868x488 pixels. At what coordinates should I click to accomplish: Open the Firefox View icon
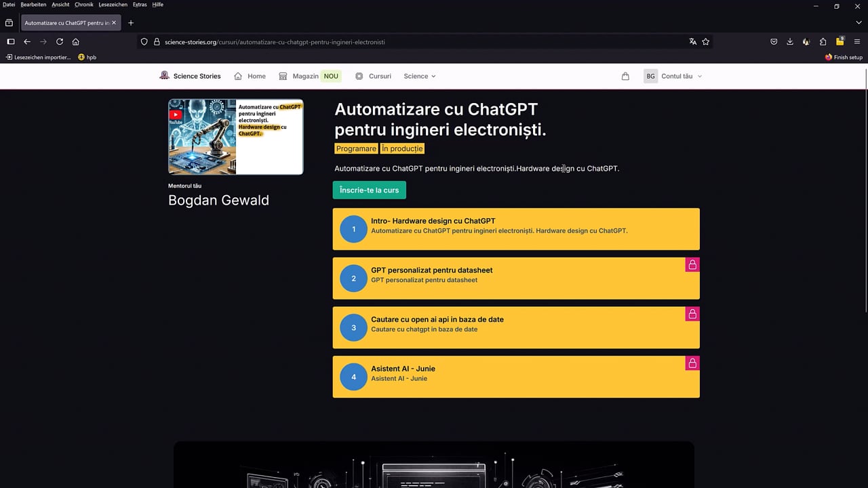(x=9, y=22)
